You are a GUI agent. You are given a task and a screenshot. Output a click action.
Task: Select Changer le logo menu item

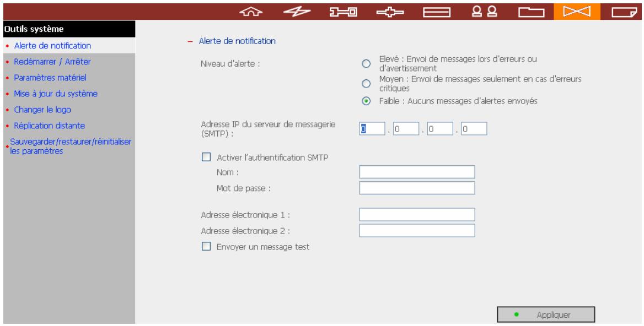(42, 110)
